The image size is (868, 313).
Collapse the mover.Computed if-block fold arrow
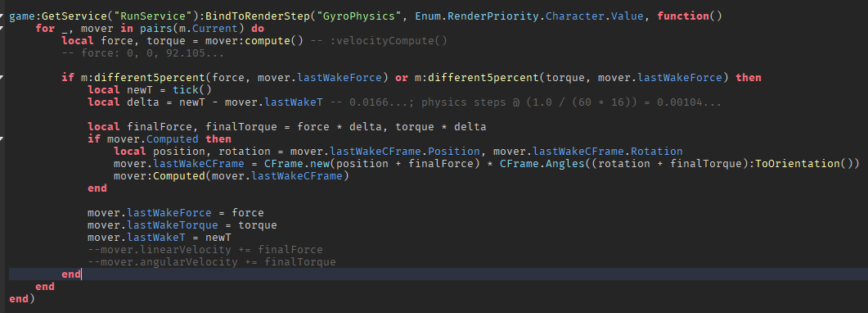(2, 139)
